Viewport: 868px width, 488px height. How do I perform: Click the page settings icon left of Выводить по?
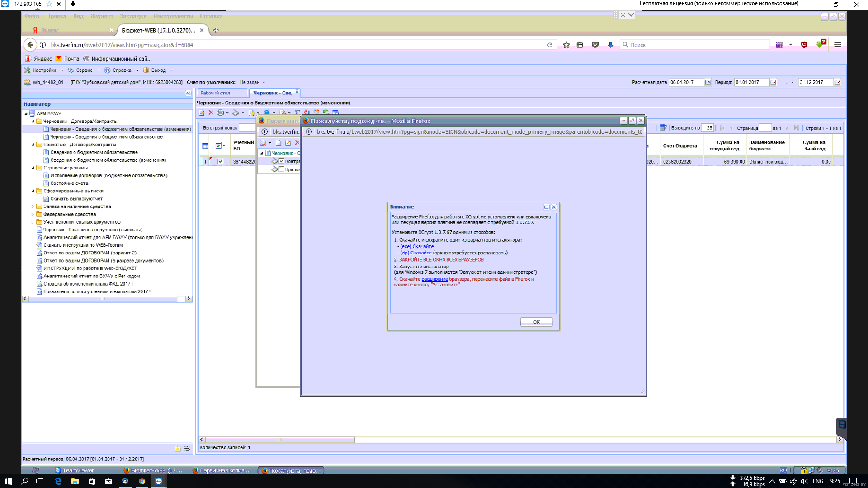(x=663, y=128)
